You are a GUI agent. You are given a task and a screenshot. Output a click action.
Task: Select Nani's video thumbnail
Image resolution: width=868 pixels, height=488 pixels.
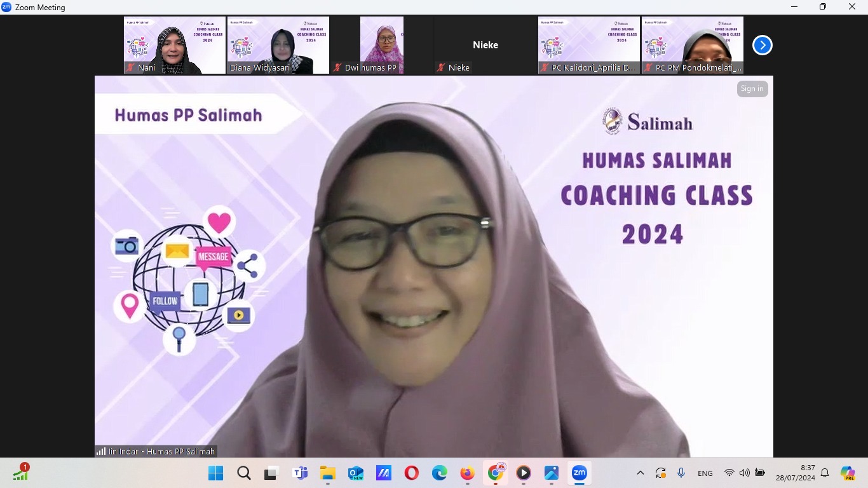pos(175,45)
